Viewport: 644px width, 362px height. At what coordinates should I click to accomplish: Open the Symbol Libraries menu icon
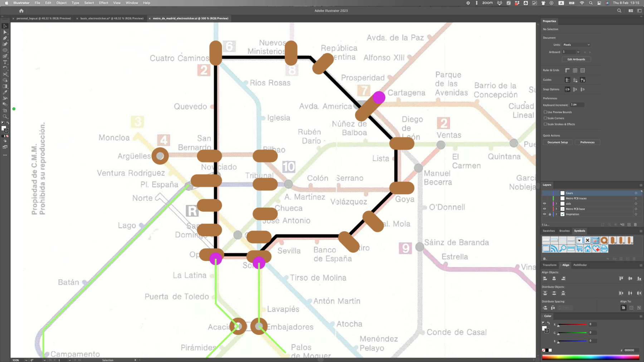point(545,259)
